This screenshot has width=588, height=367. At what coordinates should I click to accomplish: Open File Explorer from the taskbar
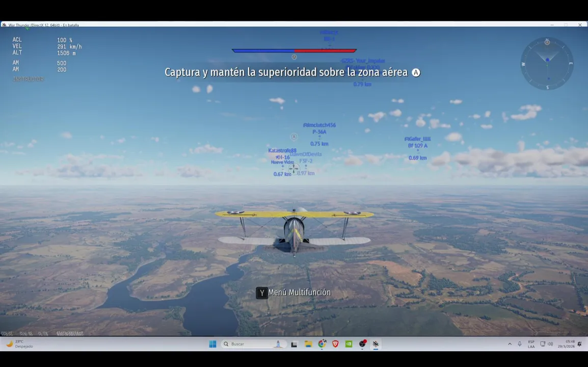[x=308, y=344]
